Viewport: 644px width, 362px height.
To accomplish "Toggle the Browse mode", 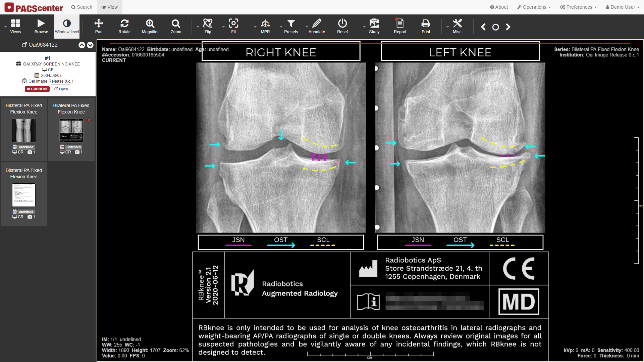I will point(41,27).
